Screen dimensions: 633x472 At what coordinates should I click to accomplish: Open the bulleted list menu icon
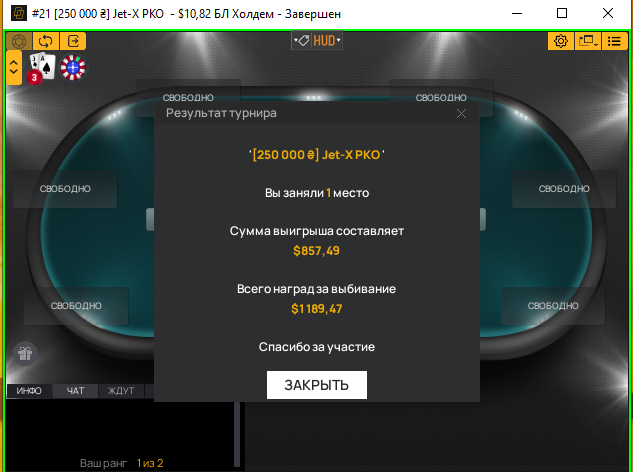(x=614, y=41)
